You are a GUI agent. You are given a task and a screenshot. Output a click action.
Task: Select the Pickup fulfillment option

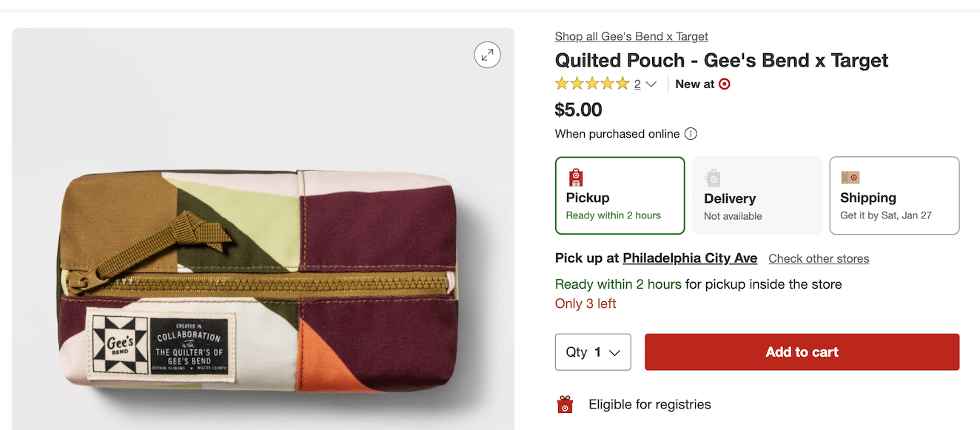tap(620, 195)
